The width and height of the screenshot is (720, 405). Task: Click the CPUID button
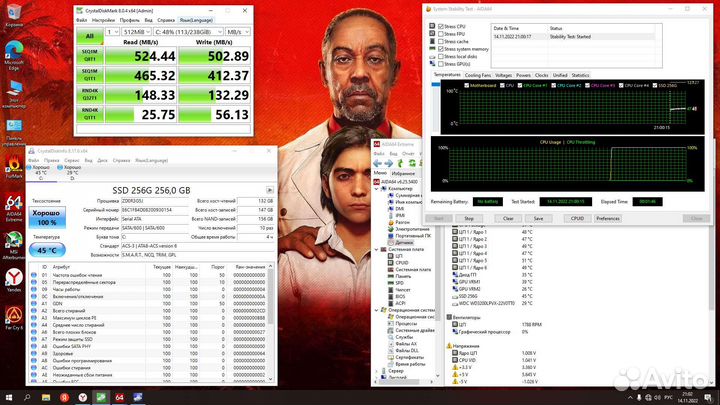(577, 217)
